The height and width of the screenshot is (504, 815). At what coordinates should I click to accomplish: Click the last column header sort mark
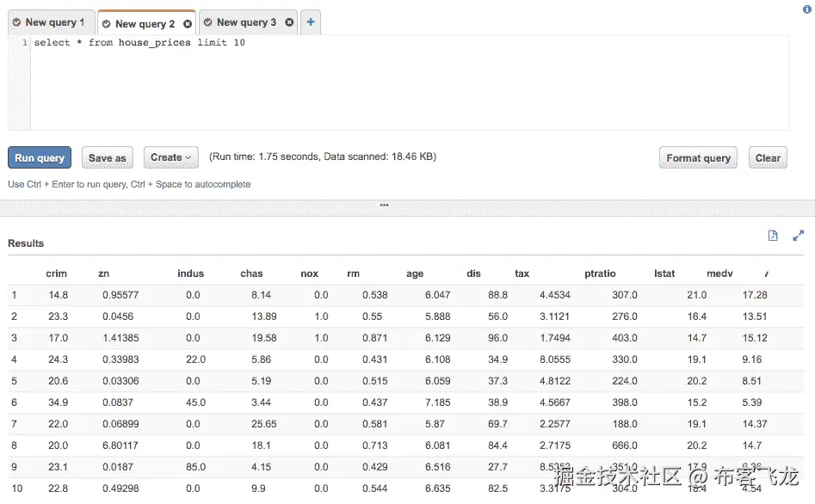[x=767, y=274]
